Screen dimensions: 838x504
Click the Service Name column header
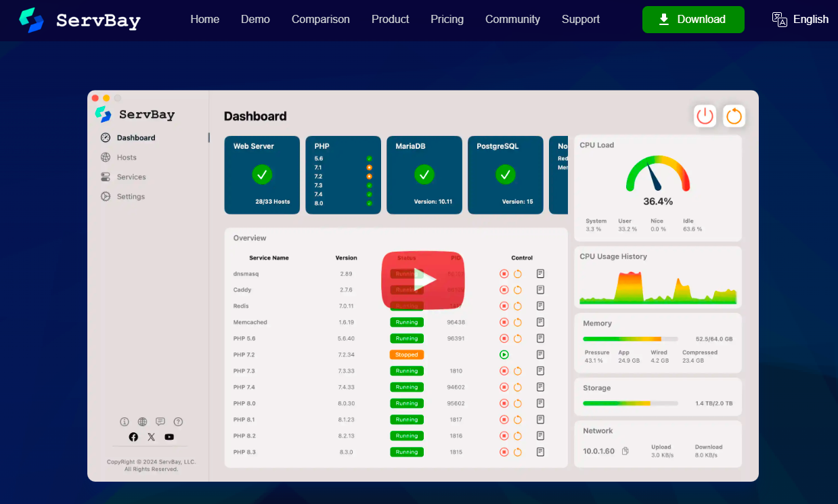[x=269, y=258]
